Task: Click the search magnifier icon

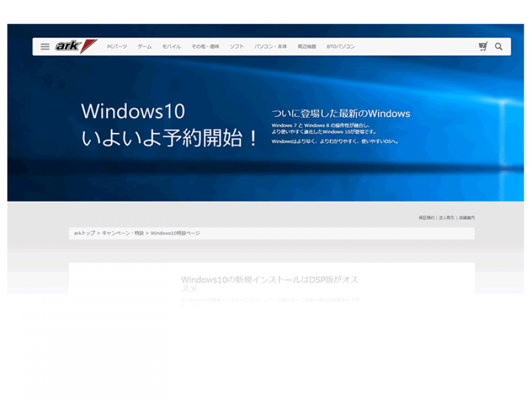Action: pos(498,47)
